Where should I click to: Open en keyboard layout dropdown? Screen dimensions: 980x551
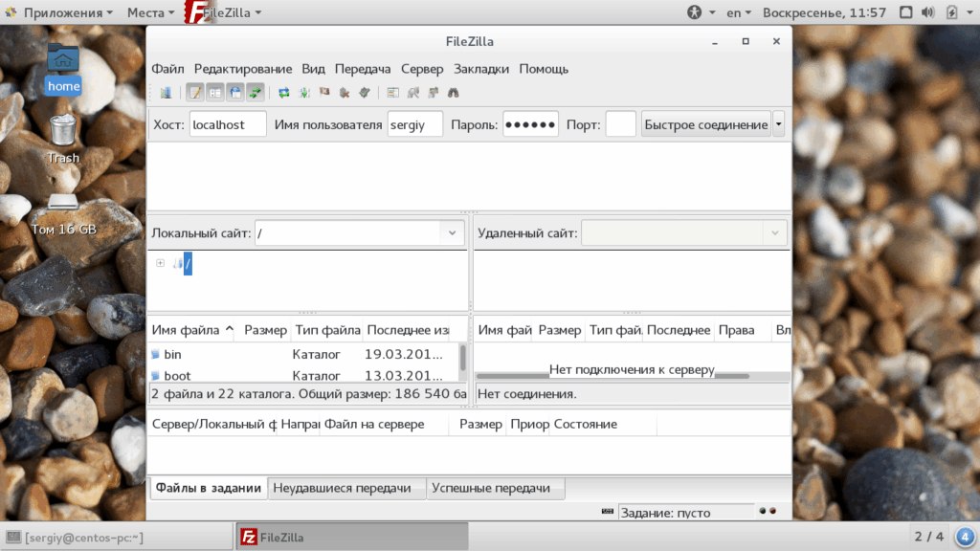pos(739,12)
